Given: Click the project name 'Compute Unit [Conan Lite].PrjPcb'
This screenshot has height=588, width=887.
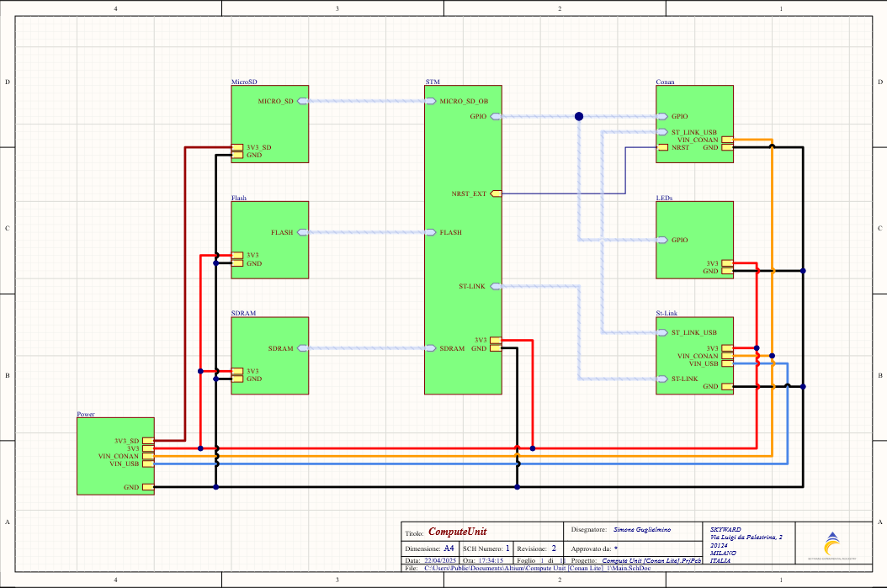Looking at the screenshot, I should [x=651, y=561].
